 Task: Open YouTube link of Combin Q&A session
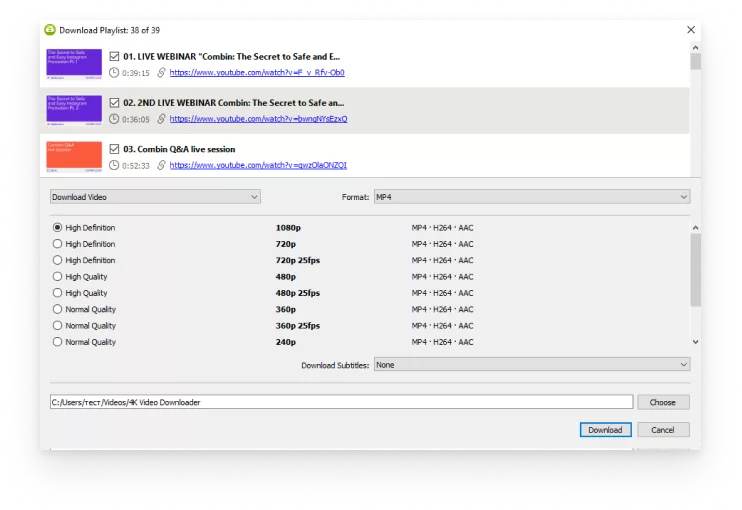(x=258, y=165)
